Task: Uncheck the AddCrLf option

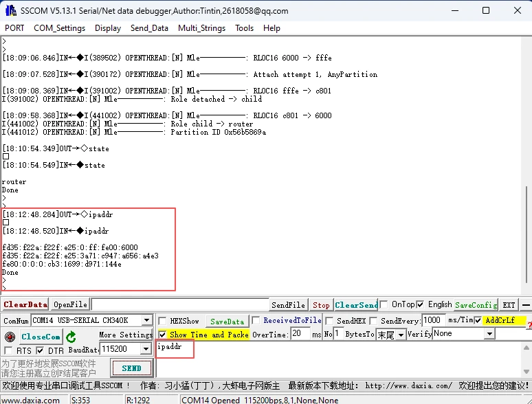Action: [478, 320]
